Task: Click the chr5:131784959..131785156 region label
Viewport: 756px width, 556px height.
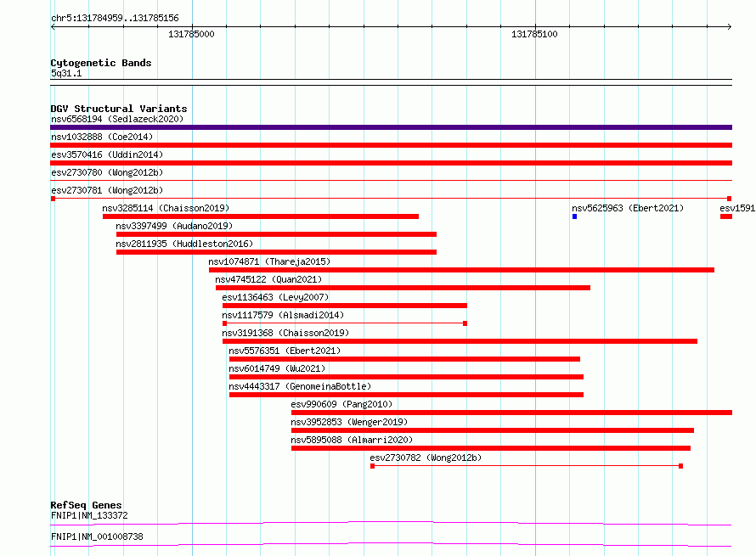Action: (115, 18)
